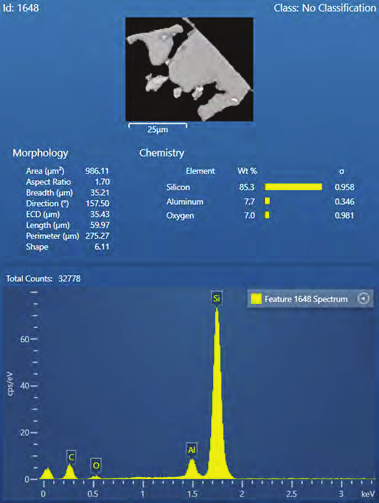This screenshot has height=503, width=379.
Task: Click the Aluminum weight percent bar
Action: [x=267, y=201]
